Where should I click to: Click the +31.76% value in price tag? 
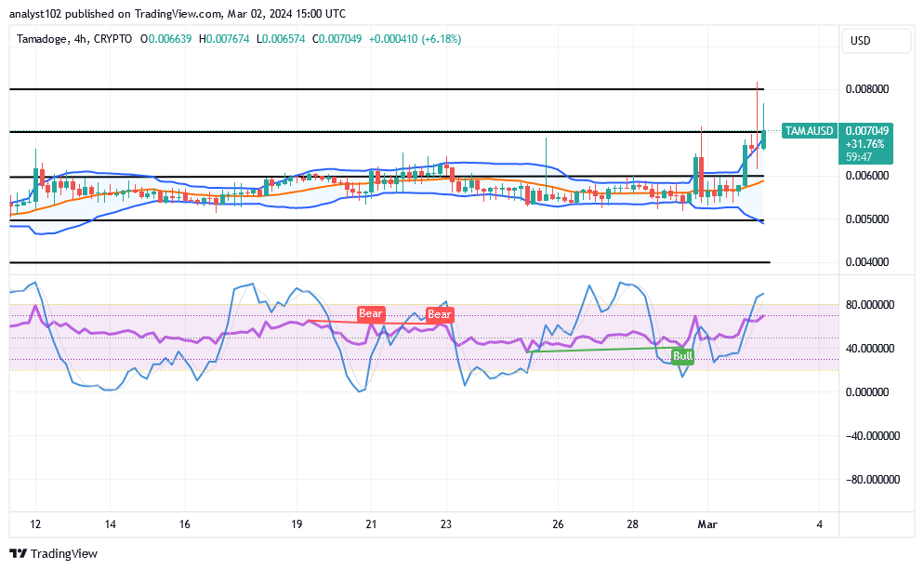pos(865,144)
